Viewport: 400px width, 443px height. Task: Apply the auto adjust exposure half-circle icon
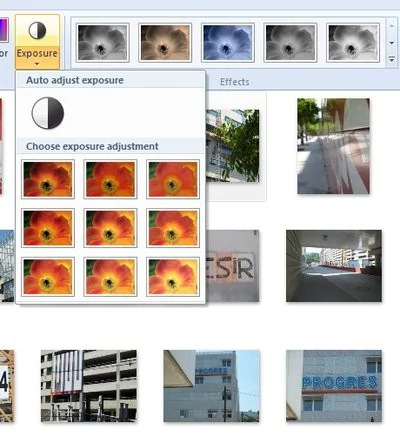coord(48,113)
